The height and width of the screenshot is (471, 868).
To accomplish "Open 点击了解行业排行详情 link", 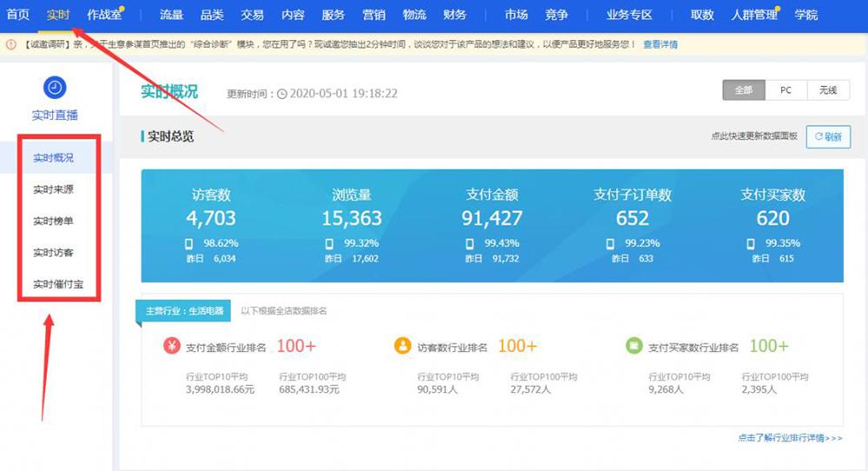I will pos(790,438).
